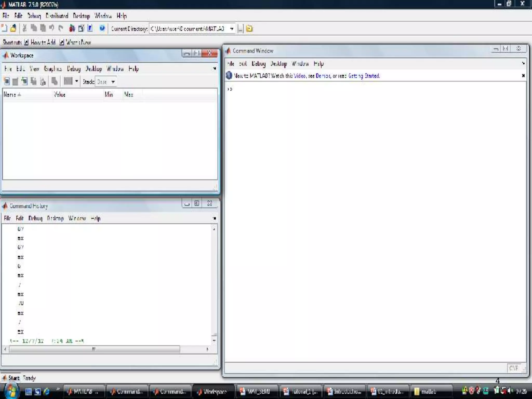Click the blue Help question mark icon
The height and width of the screenshot is (399, 532).
(x=102, y=28)
